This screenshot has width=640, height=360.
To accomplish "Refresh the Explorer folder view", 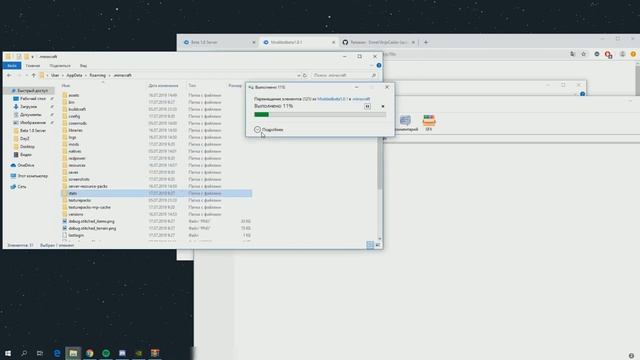I will click(304, 76).
